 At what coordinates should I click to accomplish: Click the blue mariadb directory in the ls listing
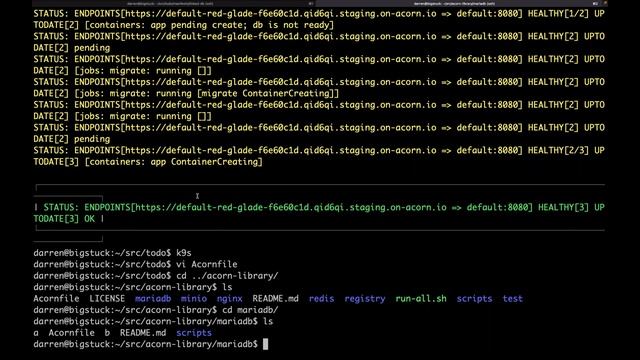point(153,298)
